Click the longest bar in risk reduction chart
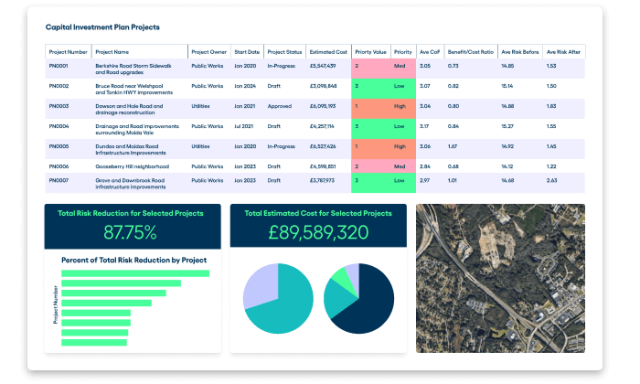 coord(135,273)
